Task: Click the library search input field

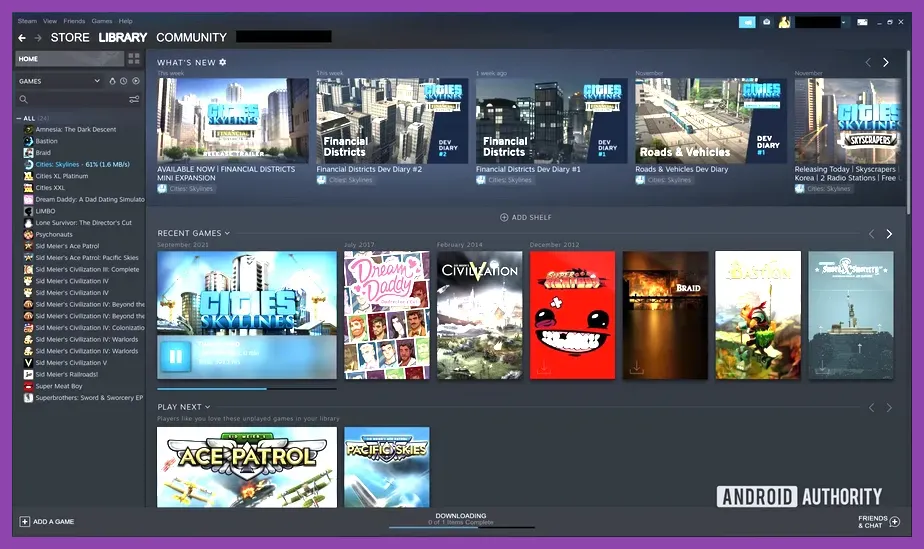Action: 78,100
